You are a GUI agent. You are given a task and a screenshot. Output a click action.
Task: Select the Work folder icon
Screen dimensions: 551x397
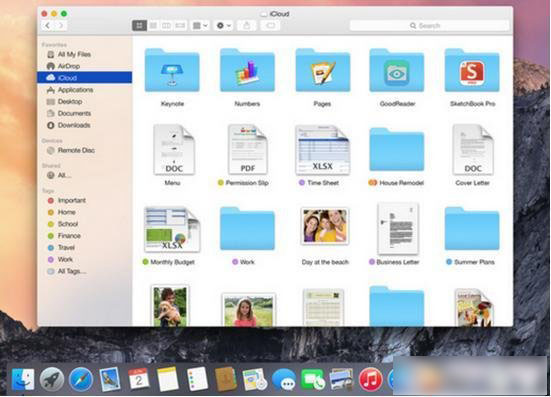pyautogui.click(x=247, y=229)
